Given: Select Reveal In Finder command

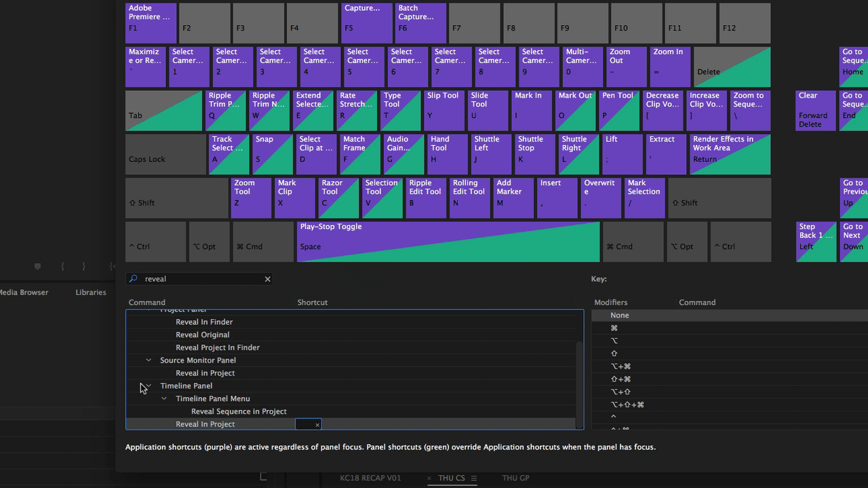Looking at the screenshot, I should pyautogui.click(x=204, y=322).
